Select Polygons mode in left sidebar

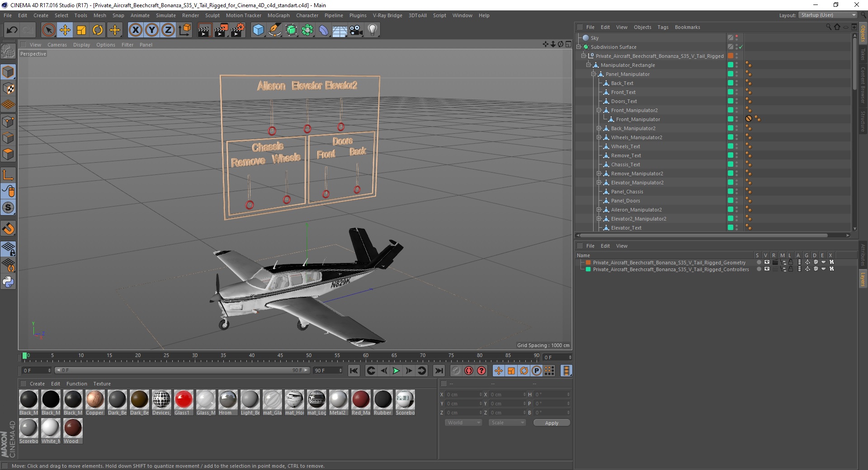click(8, 154)
